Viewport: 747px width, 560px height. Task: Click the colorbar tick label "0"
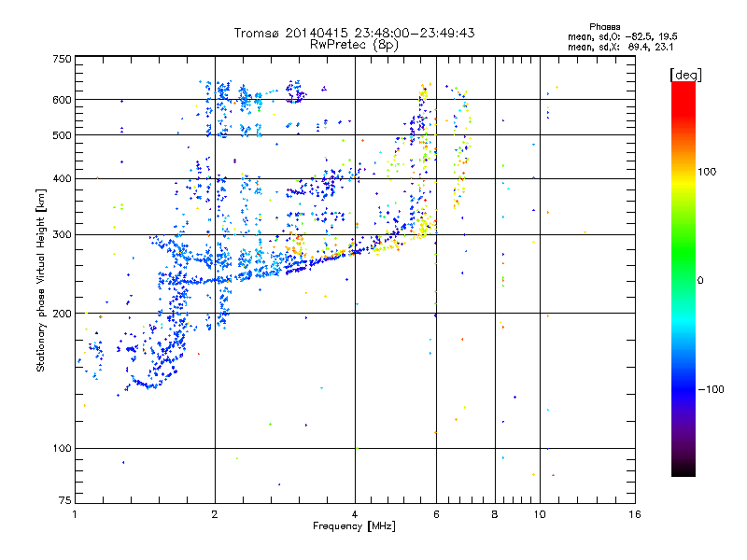[x=699, y=280]
